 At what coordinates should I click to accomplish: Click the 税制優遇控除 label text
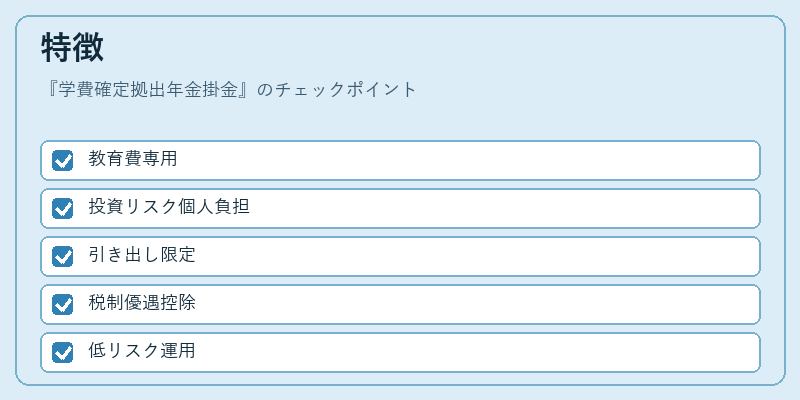tap(142, 303)
